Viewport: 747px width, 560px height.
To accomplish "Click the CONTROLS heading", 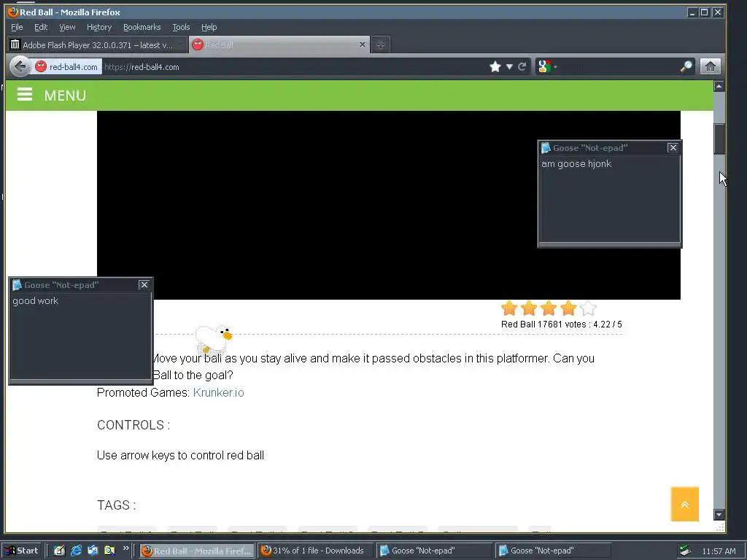I will (133, 425).
